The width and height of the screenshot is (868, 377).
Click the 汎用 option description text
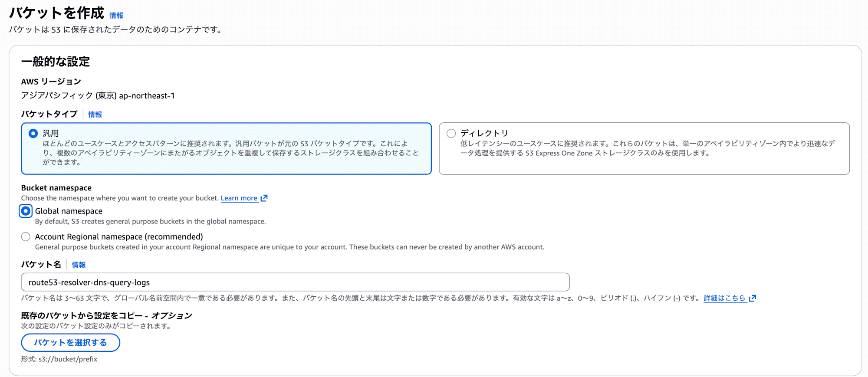pyautogui.click(x=230, y=153)
